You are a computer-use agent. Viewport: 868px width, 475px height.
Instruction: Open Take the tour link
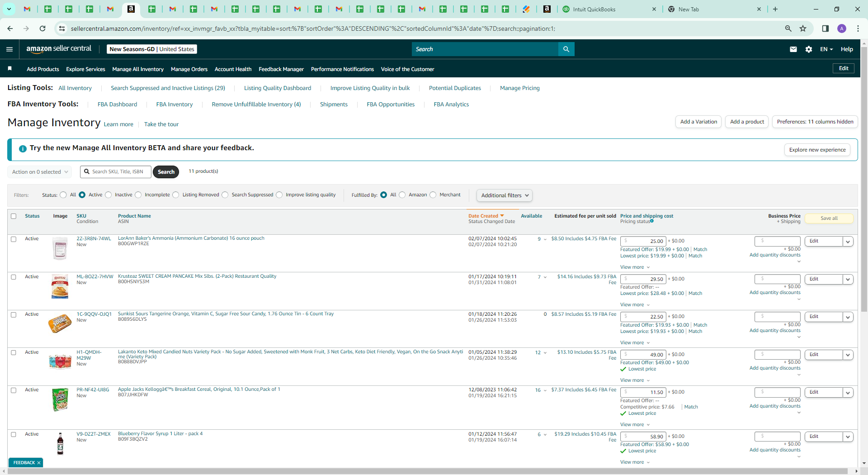tap(161, 124)
